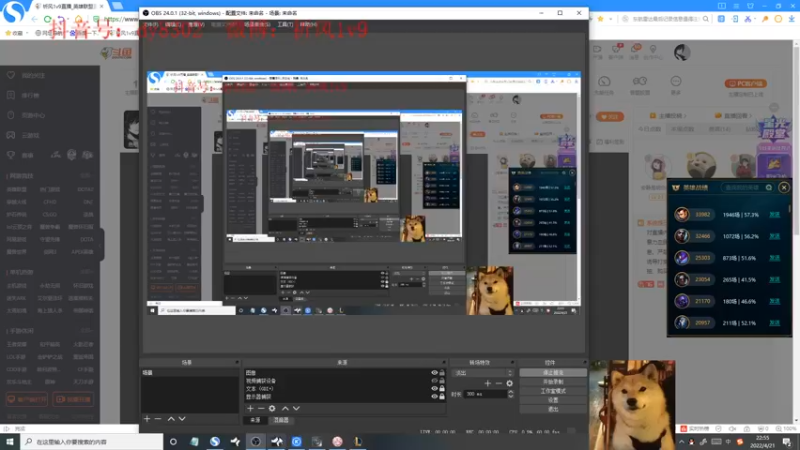Undock the Controls panel via its header icon
The image size is (800, 450).
point(585,362)
